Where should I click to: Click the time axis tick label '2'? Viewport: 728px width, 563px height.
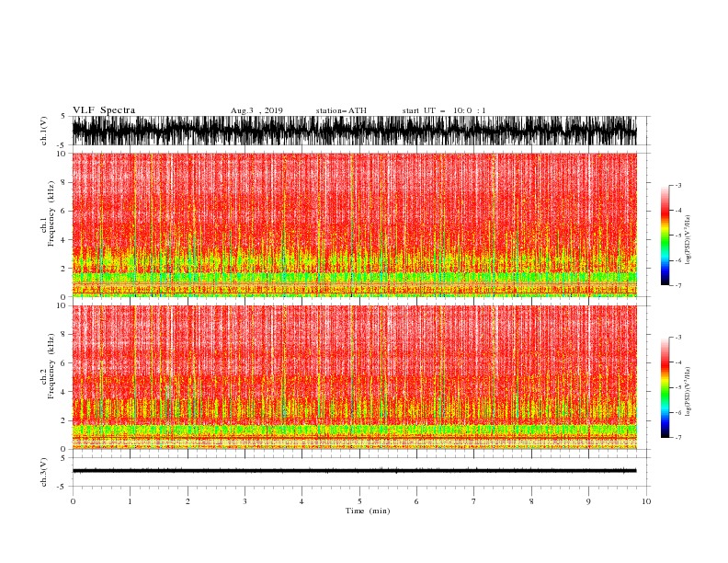tap(188, 501)
